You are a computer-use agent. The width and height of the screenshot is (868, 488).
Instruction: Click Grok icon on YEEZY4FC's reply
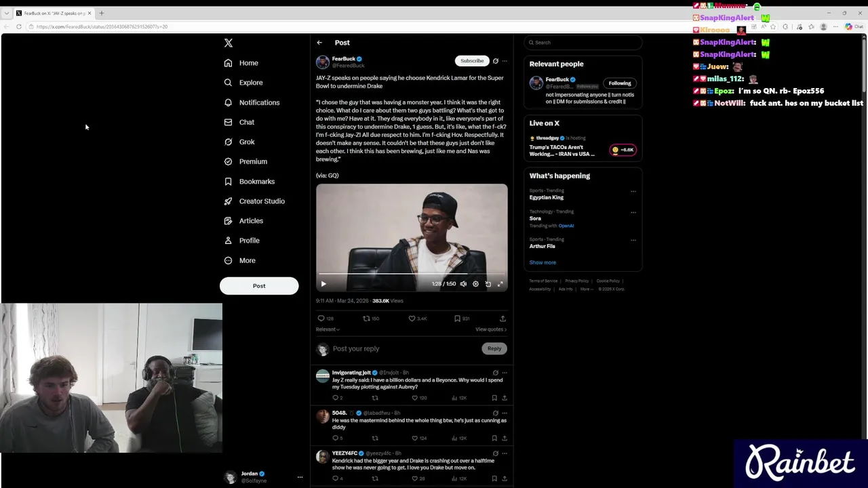[x=496, y=453]
